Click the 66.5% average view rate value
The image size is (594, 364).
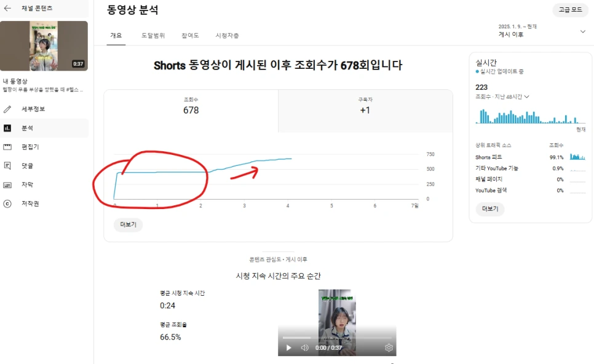(x=170, y=337)
